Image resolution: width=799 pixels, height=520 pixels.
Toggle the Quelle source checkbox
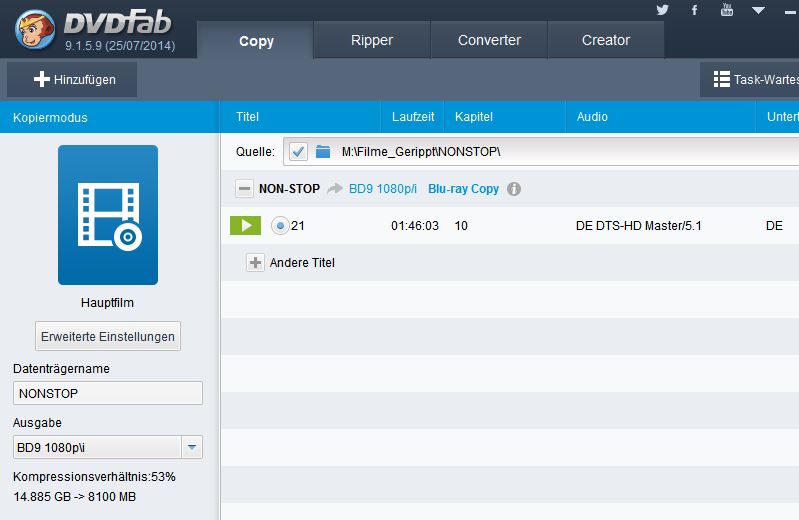(x=298, y=151)
